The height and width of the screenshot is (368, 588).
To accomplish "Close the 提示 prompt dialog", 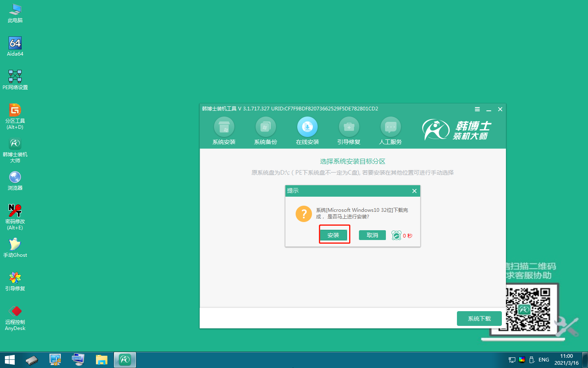I will (x=414, y=191).
